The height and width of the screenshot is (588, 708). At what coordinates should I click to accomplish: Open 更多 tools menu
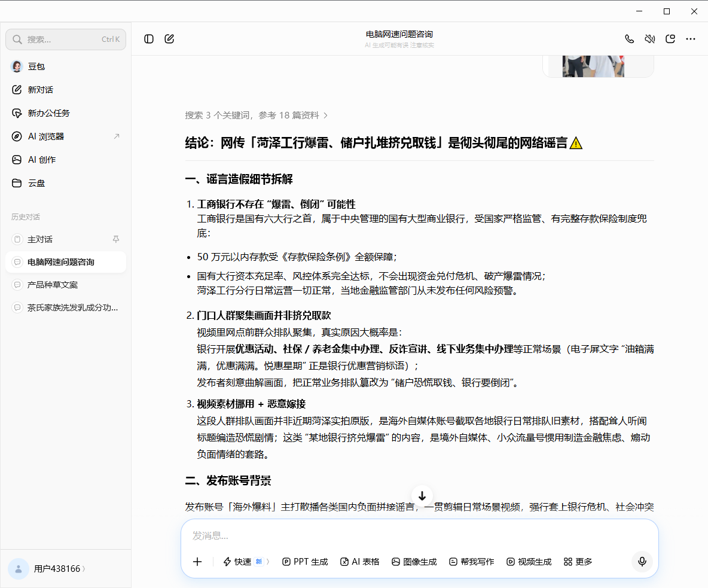578,562
